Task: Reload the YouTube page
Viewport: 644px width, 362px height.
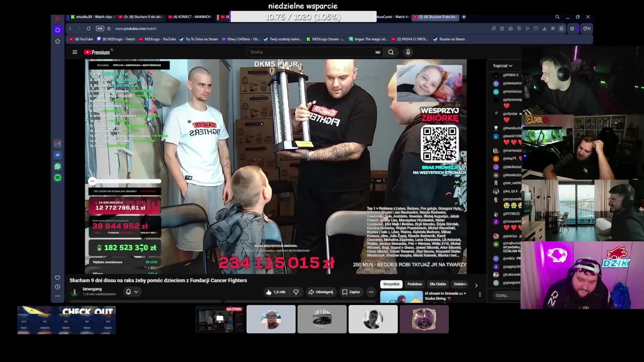Action: [89, 29]
